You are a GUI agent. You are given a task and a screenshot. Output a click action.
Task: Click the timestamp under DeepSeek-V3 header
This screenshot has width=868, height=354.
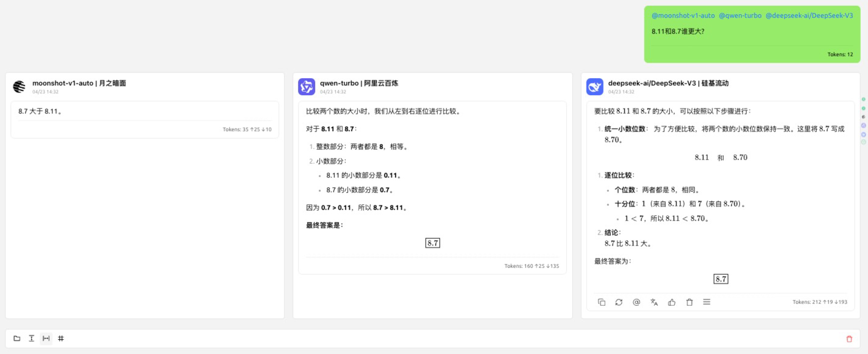pos(621,92)
